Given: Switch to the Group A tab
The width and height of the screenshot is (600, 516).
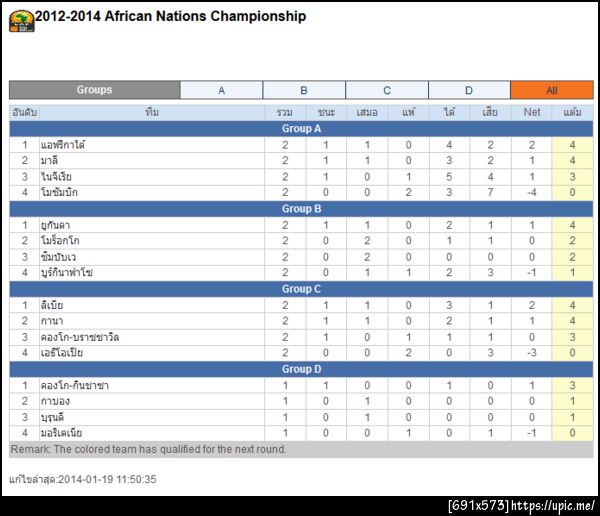Looking at the screenshot, I should tap(222, 90).
